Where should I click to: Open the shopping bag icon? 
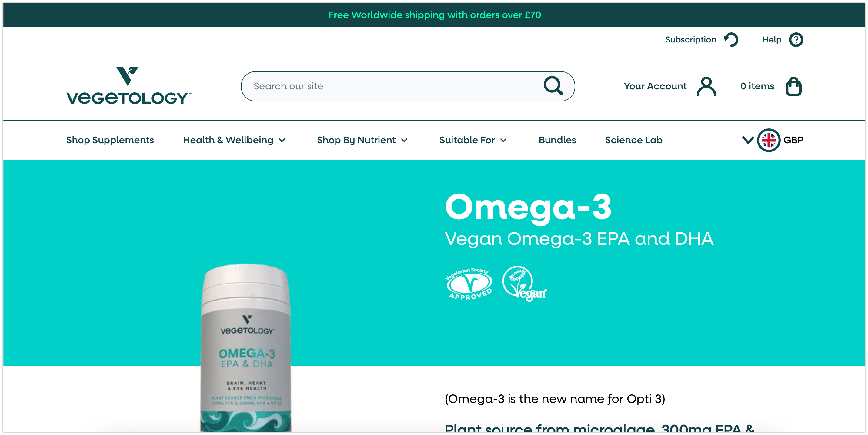[793, 87]
